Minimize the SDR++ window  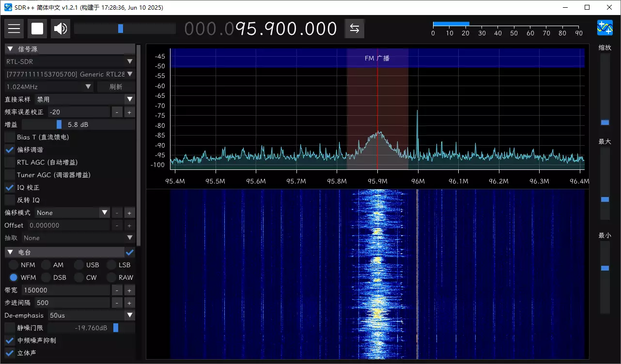pyautogui.click(x=565, y=7)
